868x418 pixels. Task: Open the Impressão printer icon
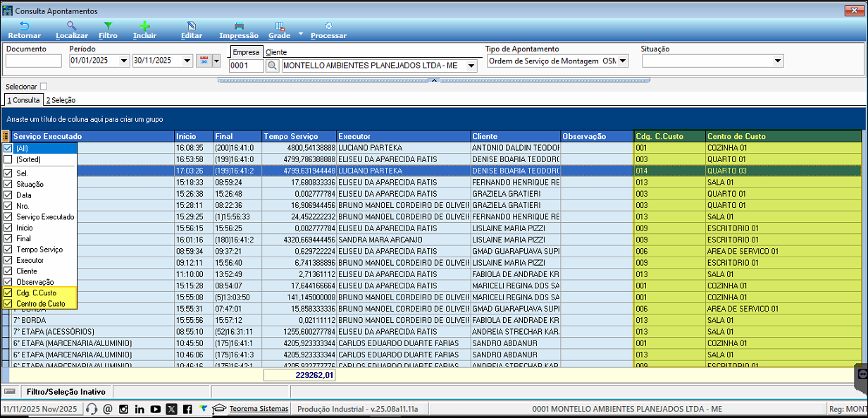pyautogui.click(x=239, y=26)
